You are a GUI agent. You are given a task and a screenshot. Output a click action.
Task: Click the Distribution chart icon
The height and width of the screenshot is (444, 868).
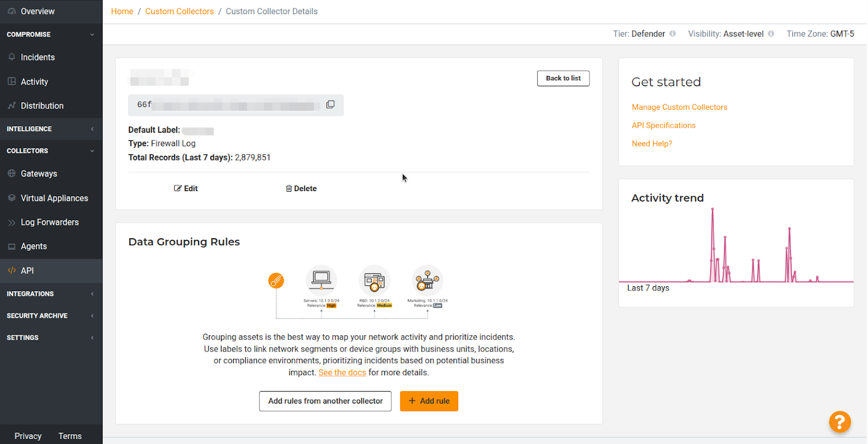click(12, 106)
